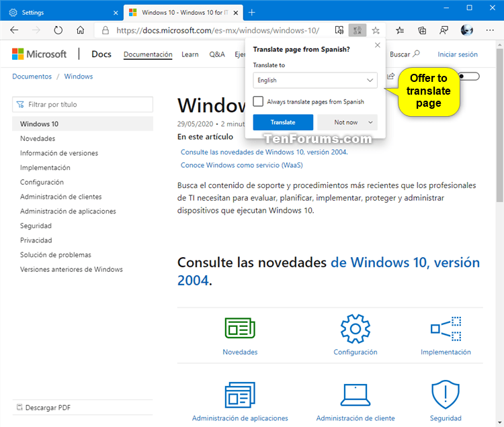Select Implementación in the sidebar
Viewport: 504px width, 427px height.
45,168
